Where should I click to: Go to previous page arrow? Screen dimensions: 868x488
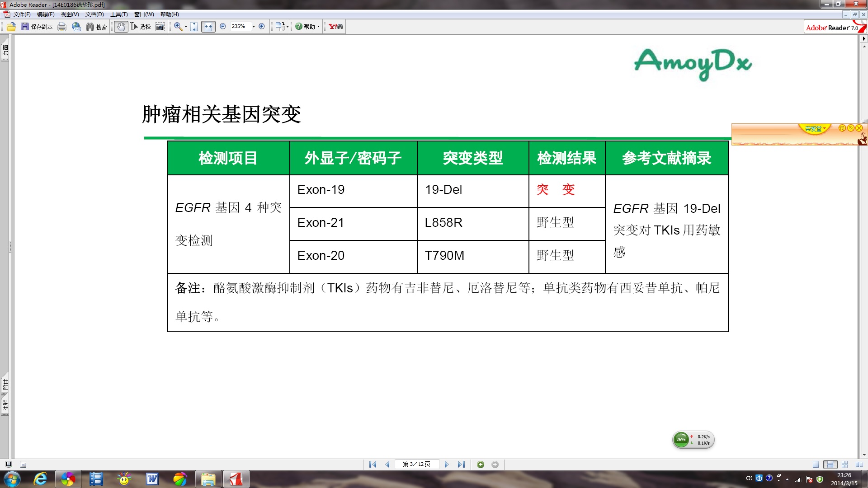(x=387, y=464)
